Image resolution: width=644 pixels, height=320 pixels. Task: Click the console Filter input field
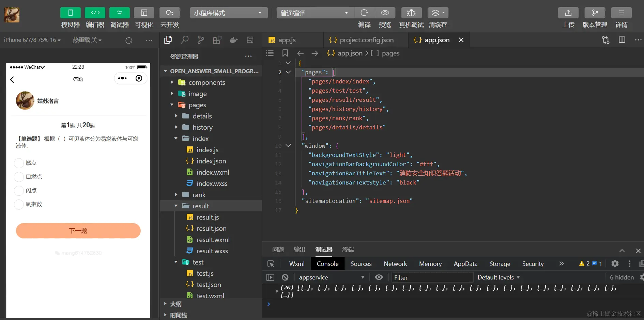(432, 277)
